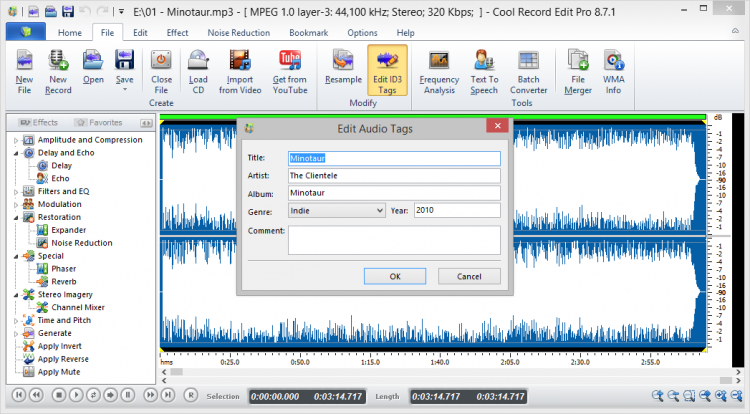The height and width of the screenshot is (414, 750).
Task: Collapse the Delay and Echo category
Action: 16,153
